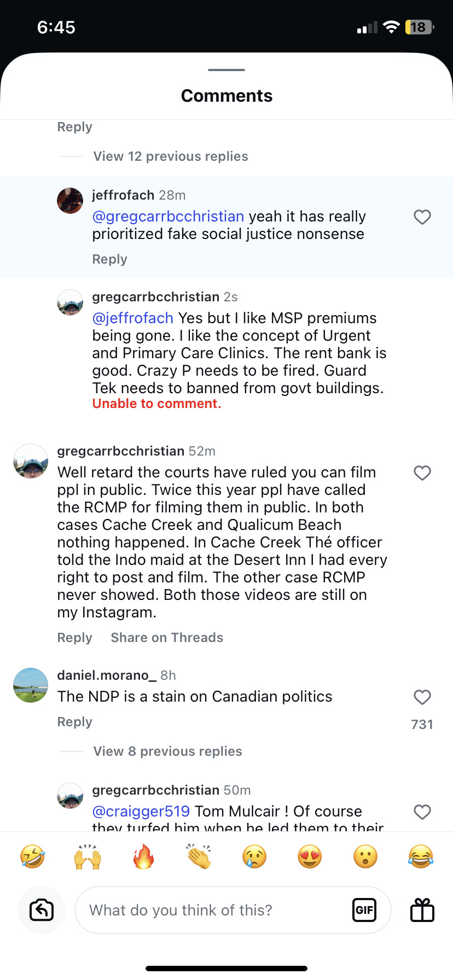Image resolution: width=453 pixels, height=980 pixels.
Task: Insert the rolling-on-floor laughing emoji
Action: pyautogui.click(x=32, y=856)
